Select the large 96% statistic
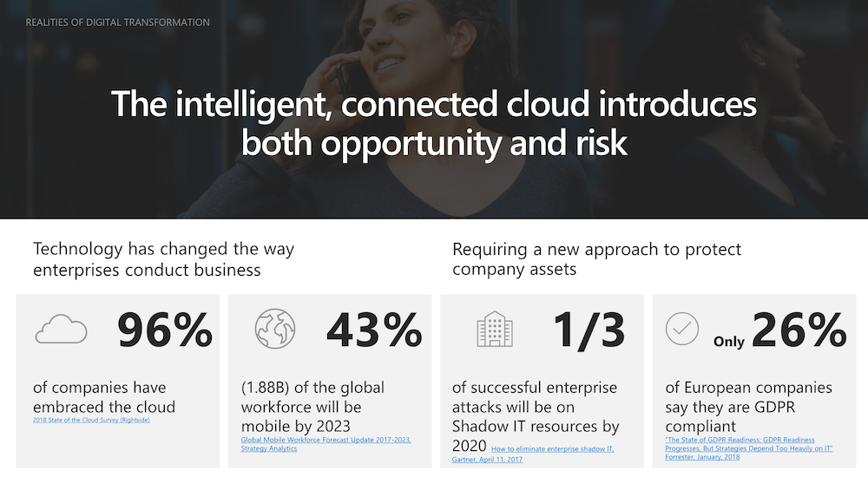Image resolution: width=868 pixels, height=477 pixels. pyautogui.click(x=165, y=330)
